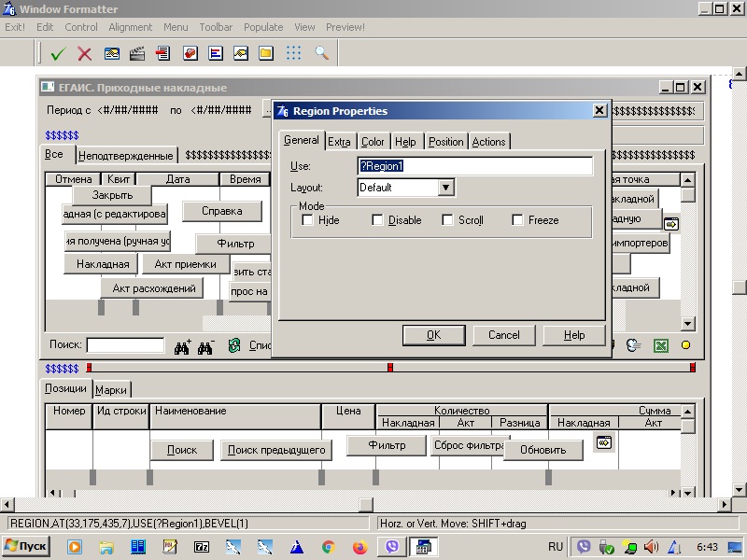Toggle the blue dotted grid icon
The height and width of the screenshot is (560, 747).
coord(293,53)
